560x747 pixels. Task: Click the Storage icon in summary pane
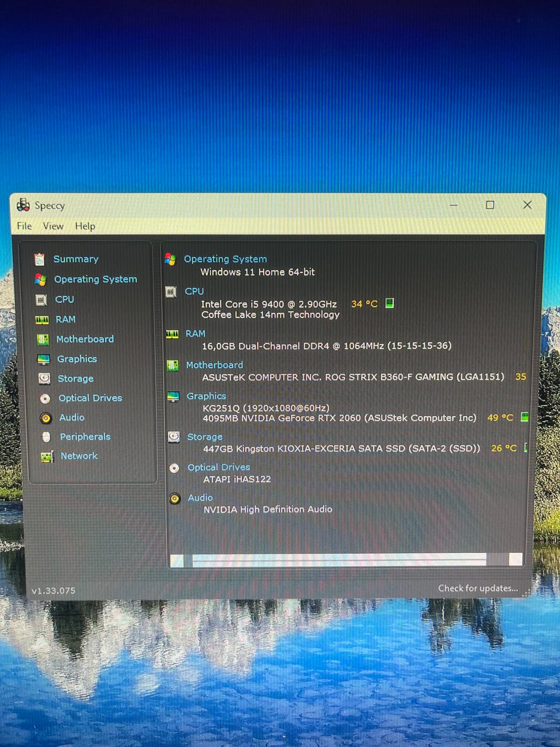coord(174,437)
